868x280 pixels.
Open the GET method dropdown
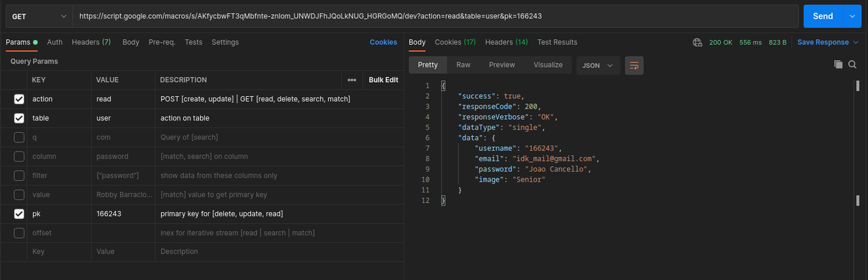38,16
